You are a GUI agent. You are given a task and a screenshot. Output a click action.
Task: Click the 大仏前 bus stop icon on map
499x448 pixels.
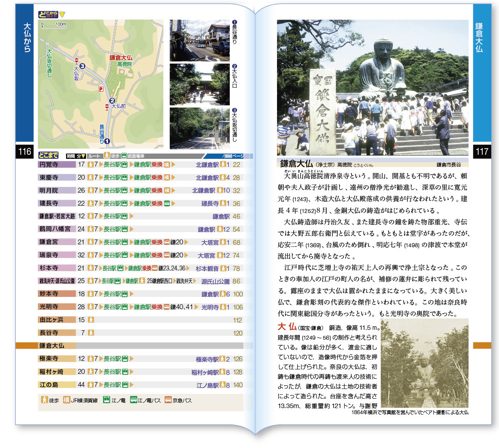coord(107,107)
